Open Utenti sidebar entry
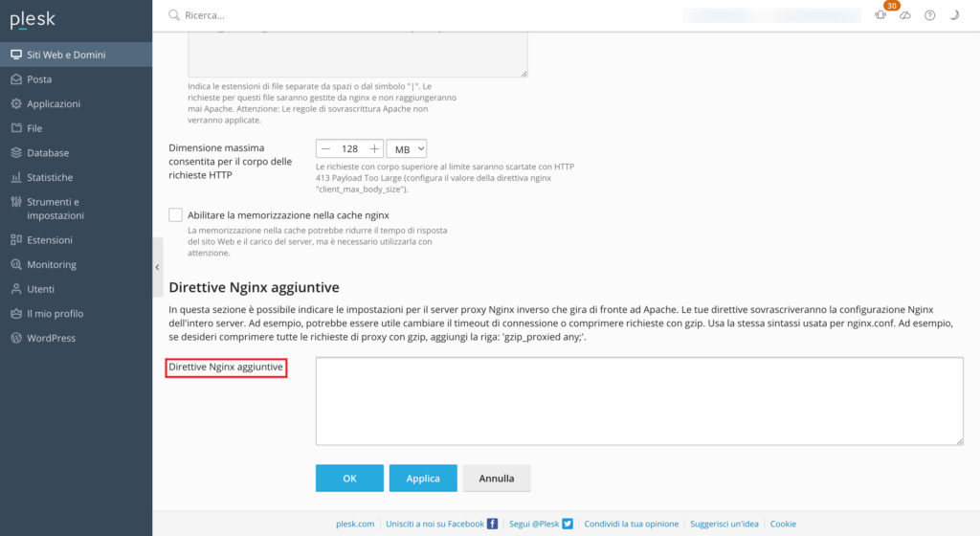Screen dimensions: 980x536 (77, 289)
